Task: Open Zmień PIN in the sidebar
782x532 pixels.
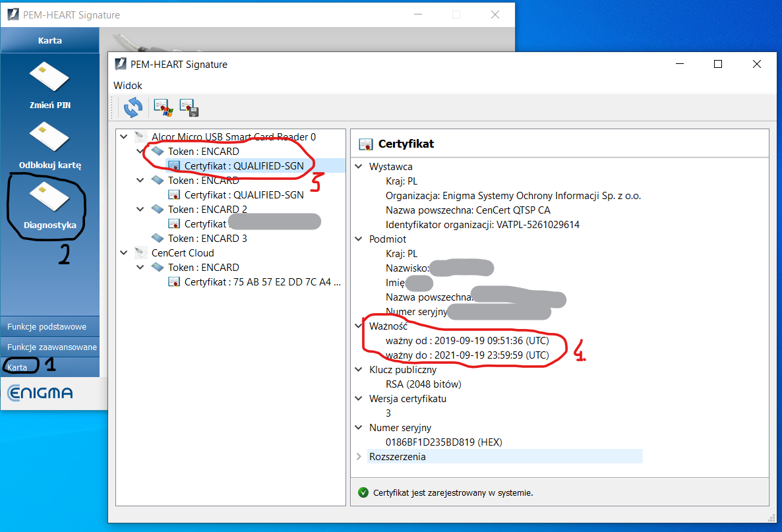Action: click(50, 85)
